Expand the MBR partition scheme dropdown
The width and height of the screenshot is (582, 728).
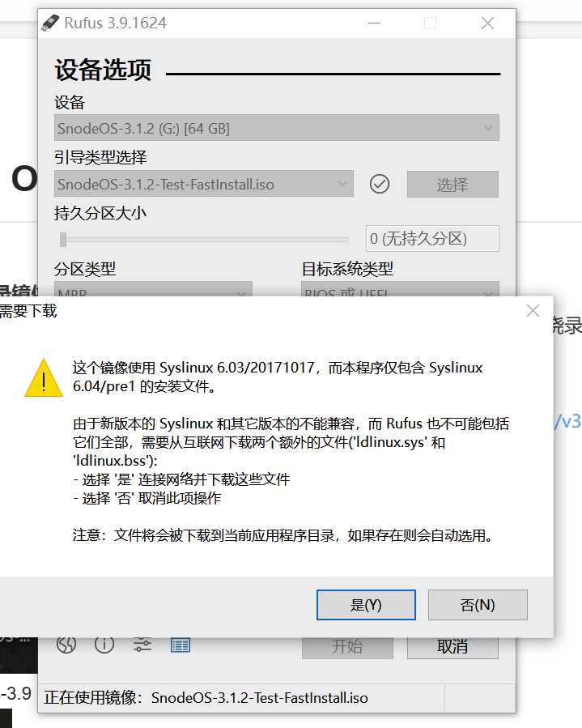(x=153, y=289)
